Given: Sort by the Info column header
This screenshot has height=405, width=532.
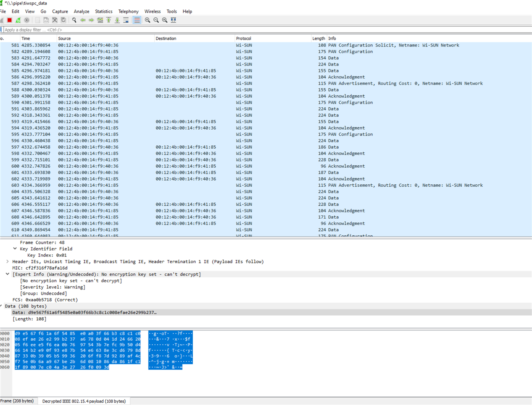Looking at the screenshot, I should (429, 38).
